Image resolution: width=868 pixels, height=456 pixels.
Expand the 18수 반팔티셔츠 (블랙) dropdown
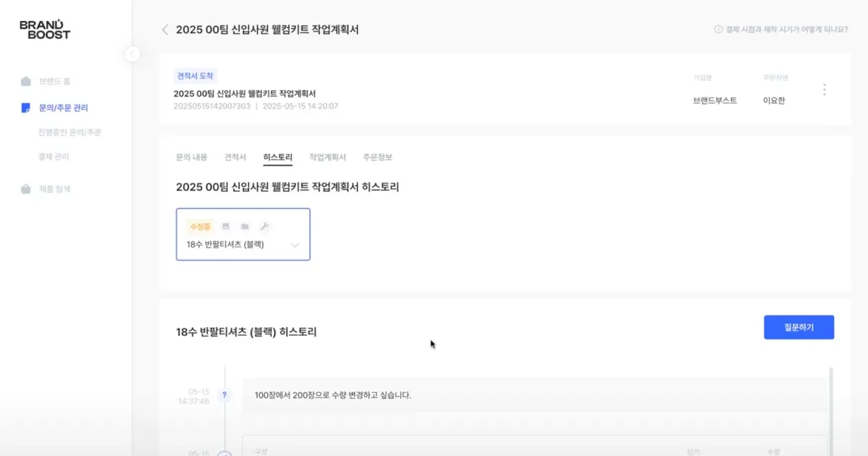coord(294,245)
